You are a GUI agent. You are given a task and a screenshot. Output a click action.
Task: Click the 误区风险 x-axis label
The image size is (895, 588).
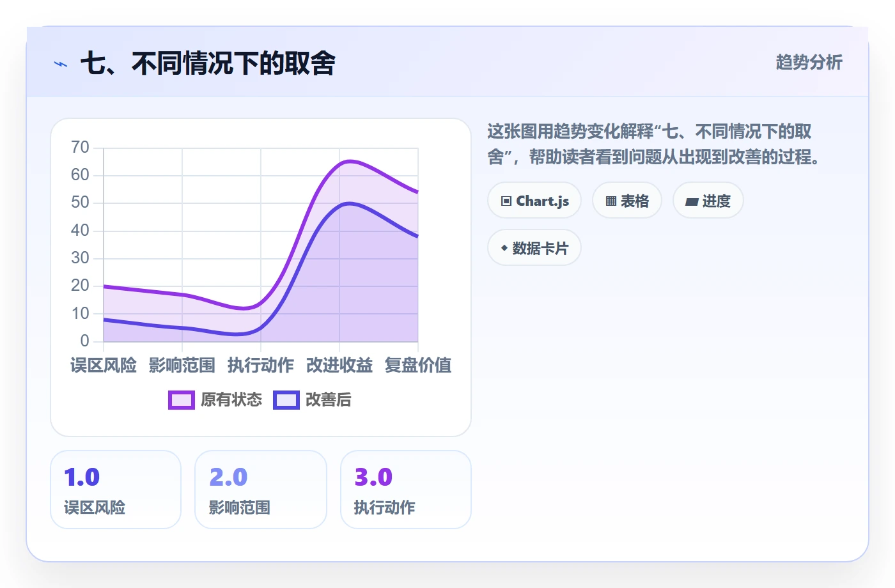click(104, 366)
